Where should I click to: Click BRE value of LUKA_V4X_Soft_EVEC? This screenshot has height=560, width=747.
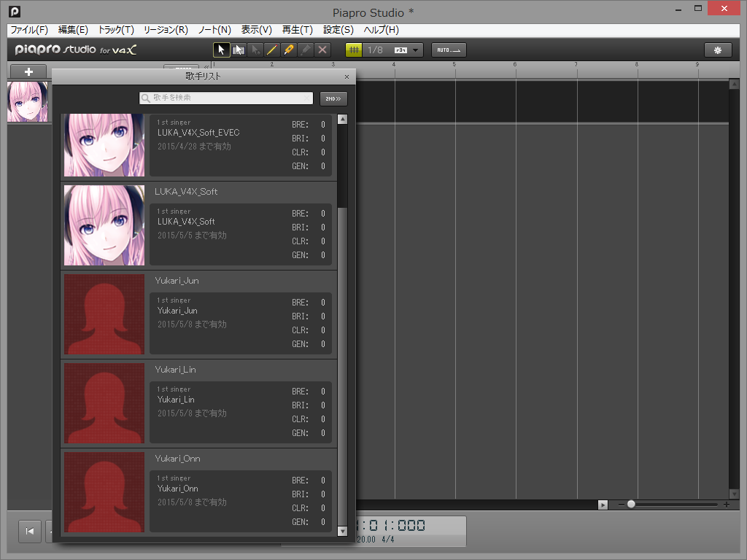click(x=323, y=125)
